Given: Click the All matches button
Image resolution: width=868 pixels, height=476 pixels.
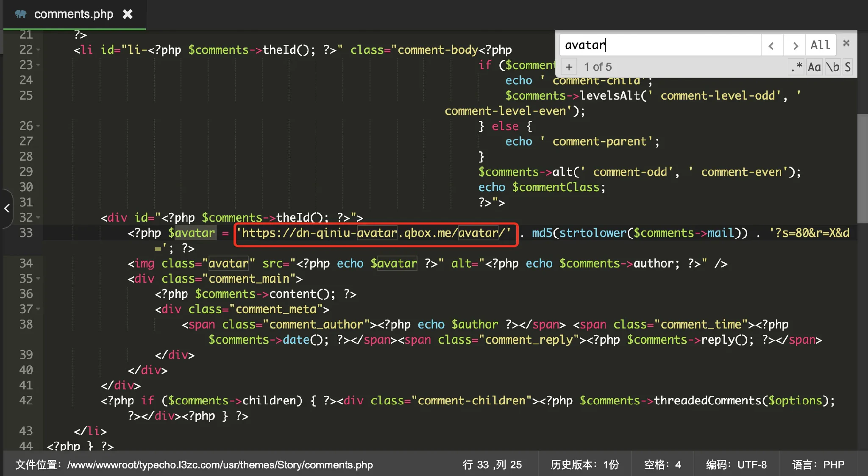Looking at the screenshot, I should (x=820, y=45).
